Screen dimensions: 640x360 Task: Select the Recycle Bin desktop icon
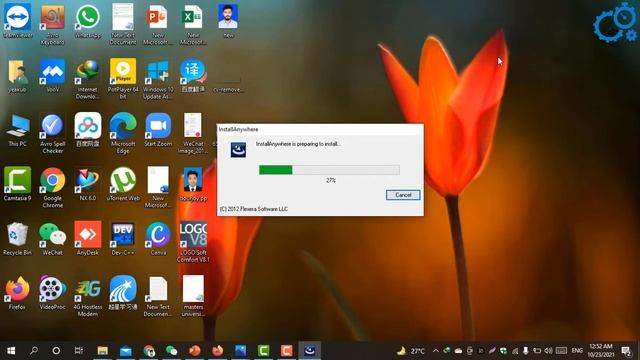pyautogui.click(x=18, y=239)
